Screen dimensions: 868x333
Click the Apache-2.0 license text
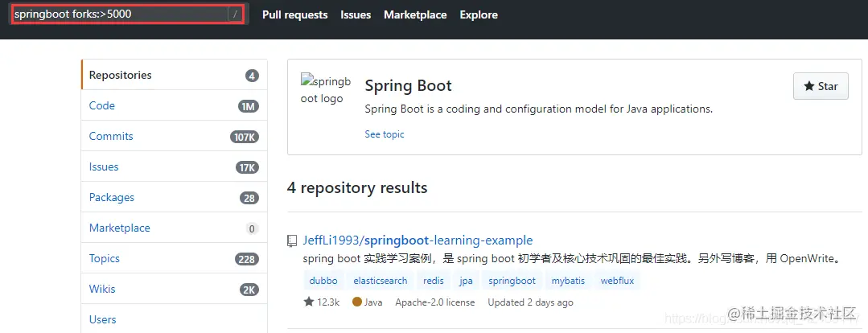tap(435, 302)
